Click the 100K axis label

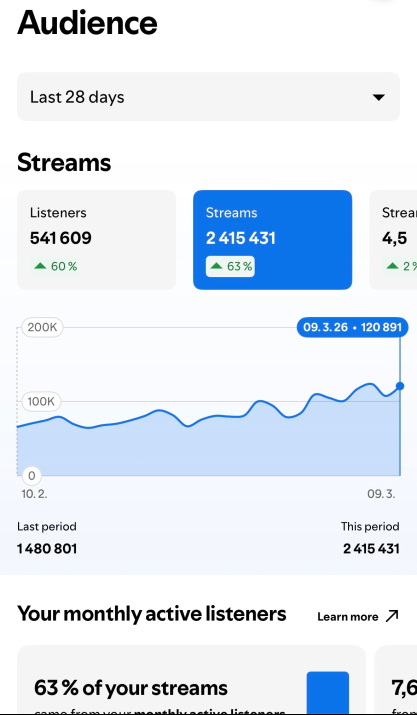coord(41,401)
